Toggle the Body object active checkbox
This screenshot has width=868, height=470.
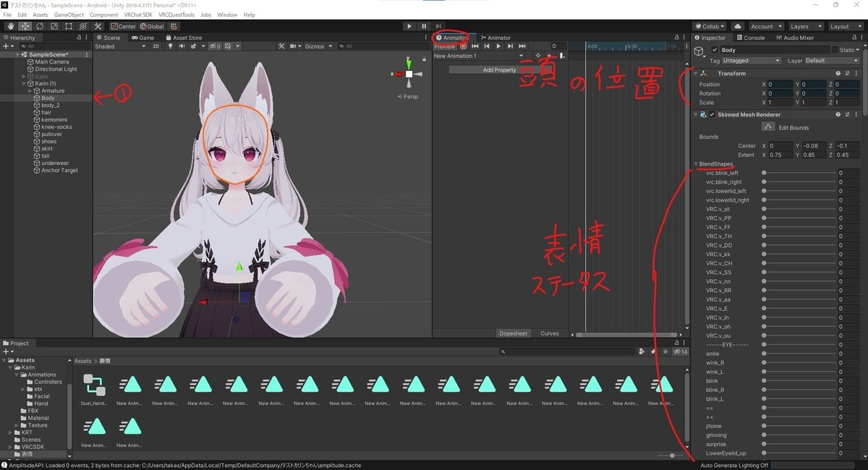[715, 50]
